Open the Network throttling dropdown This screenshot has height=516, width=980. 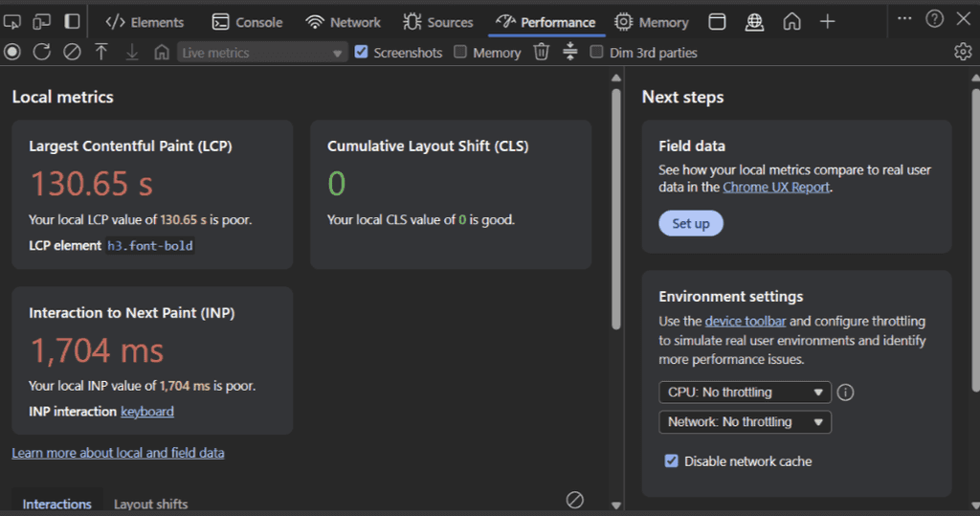point(745,422)
